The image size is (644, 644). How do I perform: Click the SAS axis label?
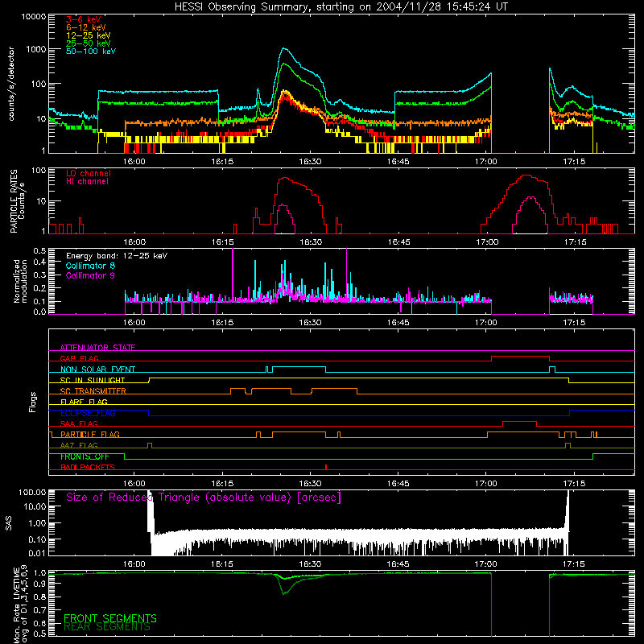click(x=9, y=523)
